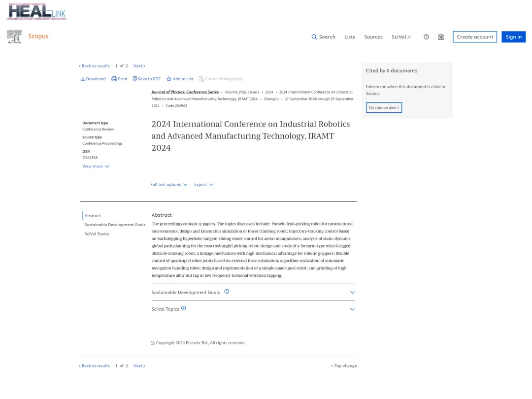532x399 pixels.
Task: Click the Search magnifier icon
Action: pos(314,37)
